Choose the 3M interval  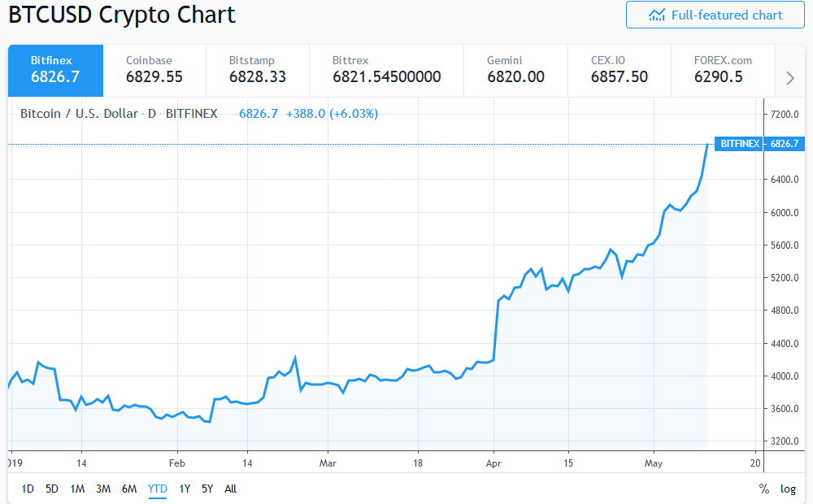104,489
